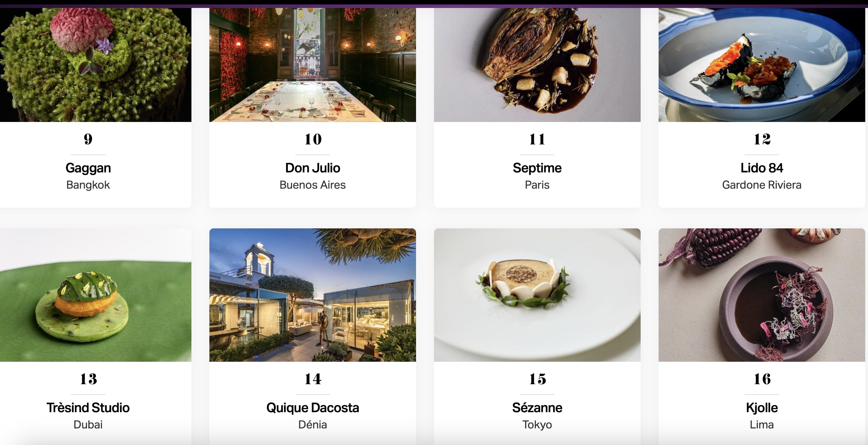The image size is (868, 445).
Task: Open the Septime charred dish photo
Action: (x=537, y=65)
